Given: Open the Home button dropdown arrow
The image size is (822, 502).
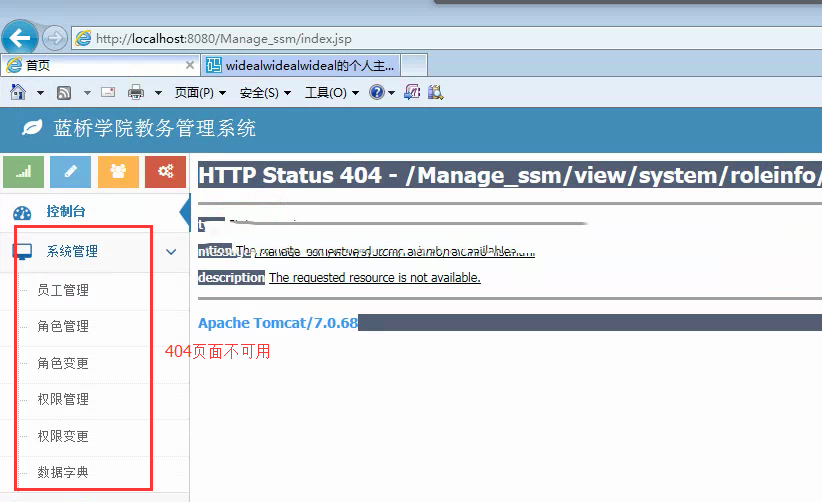Looking at the screenshot, I should [40, 93].
